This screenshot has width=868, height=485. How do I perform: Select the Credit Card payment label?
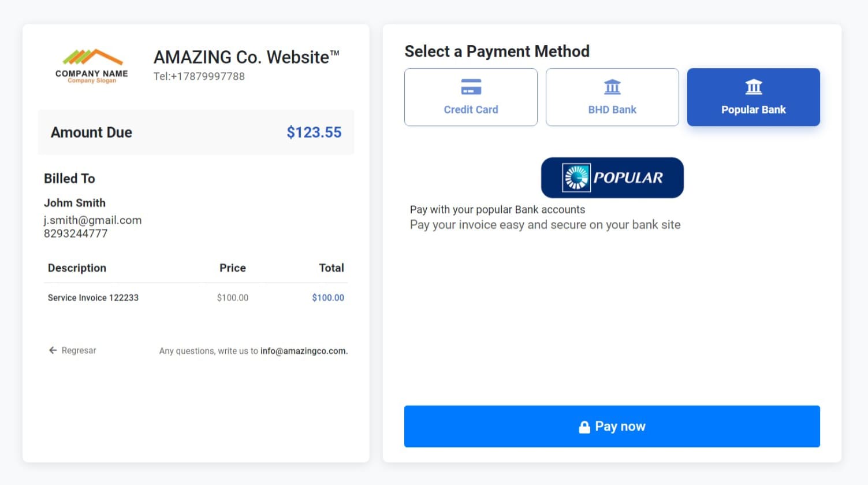point(471,110)
